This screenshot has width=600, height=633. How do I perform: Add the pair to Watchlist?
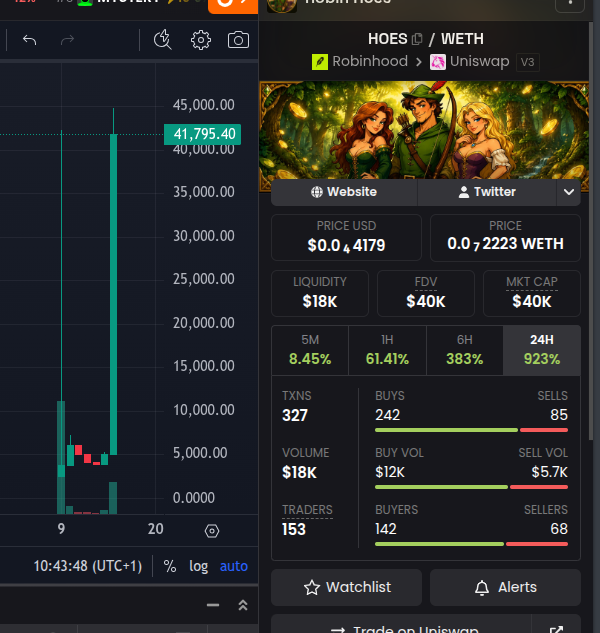pos(346,587)
